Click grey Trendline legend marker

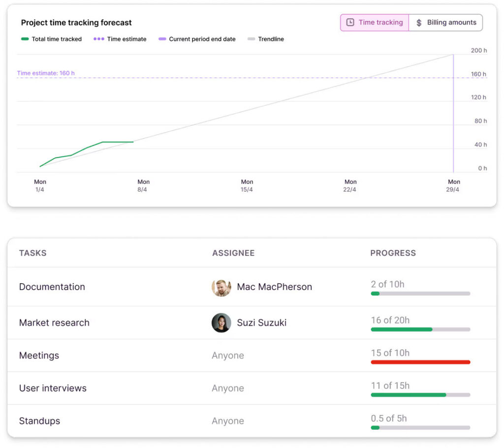tap(251, 39)
